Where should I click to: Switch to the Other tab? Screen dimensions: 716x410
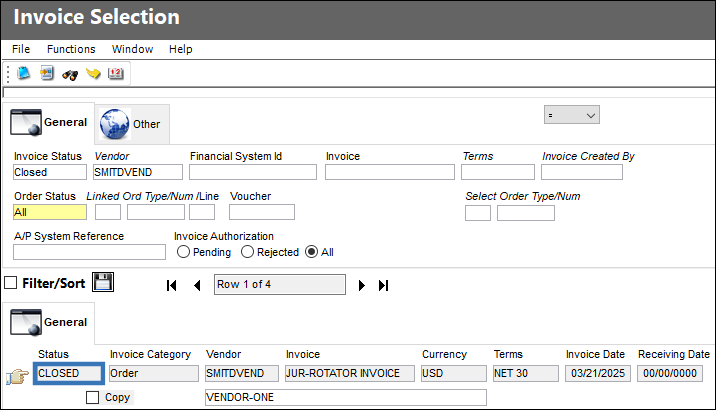pyautogui.click(x=132, y=124)
